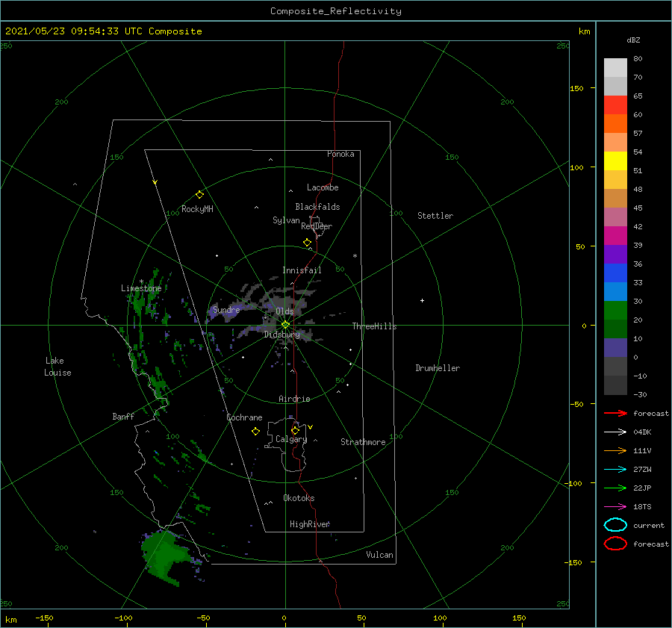Viewport: 672px width, 628px height.
Task: Click the cyan current ellipse icon
Action: pos(615,525)
